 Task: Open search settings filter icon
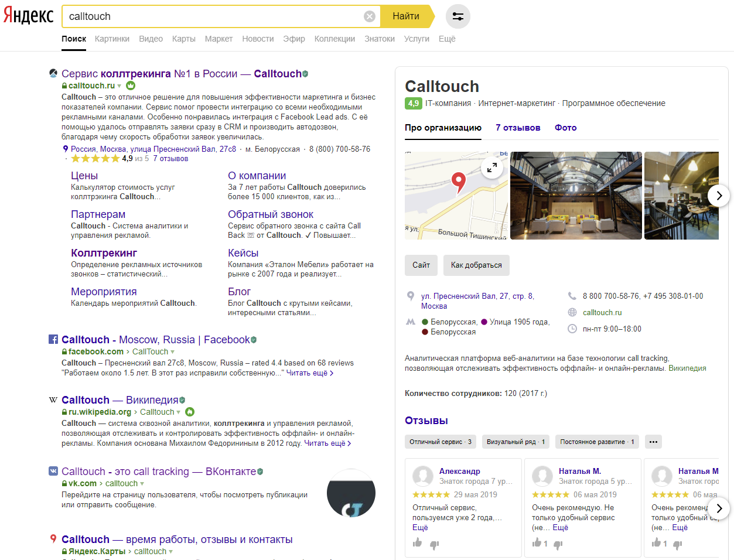tap(458, 16)
